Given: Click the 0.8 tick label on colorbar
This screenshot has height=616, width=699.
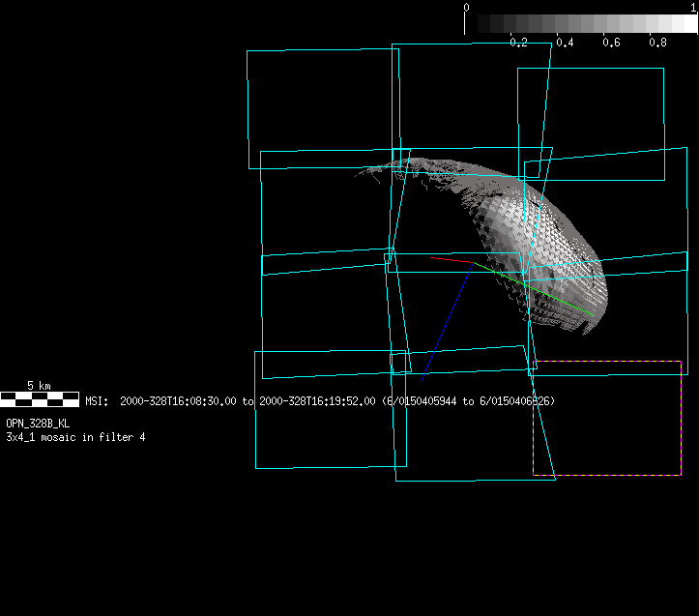Looking at the screenshot, I should [x=657, y=43].
